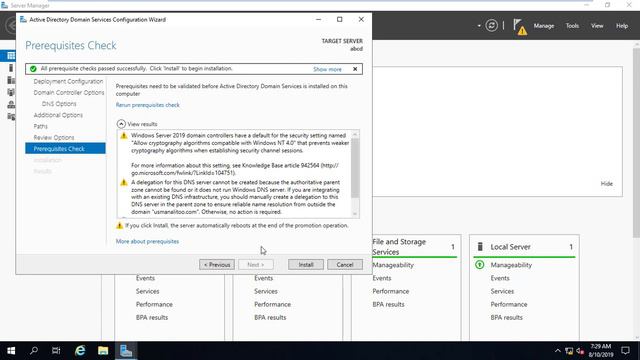Open Task View on taskbar
Image resolution: width=640 pixels, height=360 pixels.
(x=56, y=351)
